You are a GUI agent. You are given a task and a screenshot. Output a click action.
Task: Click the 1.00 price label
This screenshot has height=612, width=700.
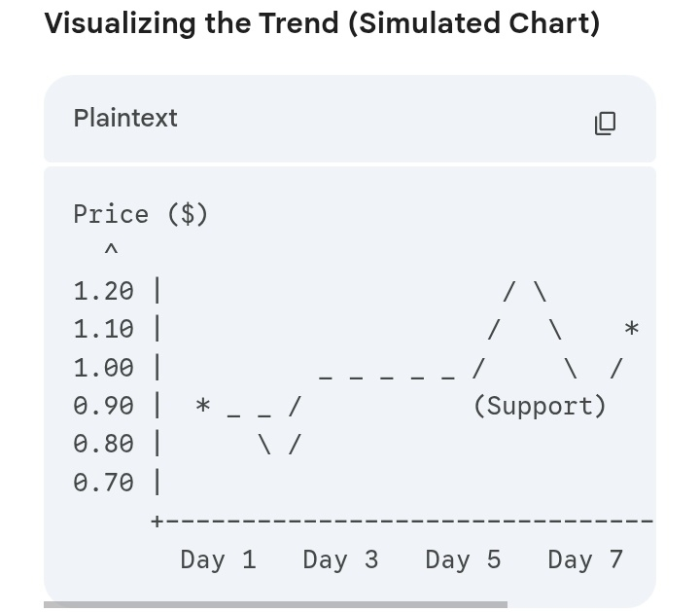click(x=103, y=368)
